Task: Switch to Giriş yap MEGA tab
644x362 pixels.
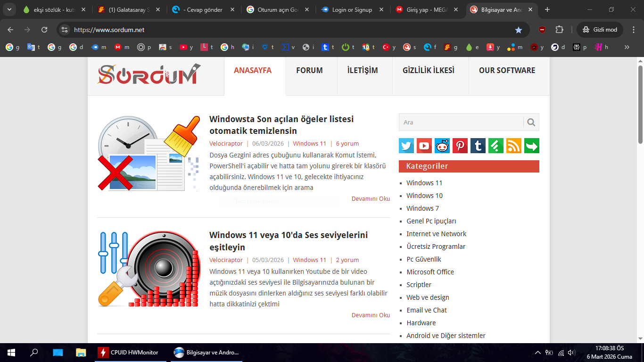Action: click(x=427, y=9)
